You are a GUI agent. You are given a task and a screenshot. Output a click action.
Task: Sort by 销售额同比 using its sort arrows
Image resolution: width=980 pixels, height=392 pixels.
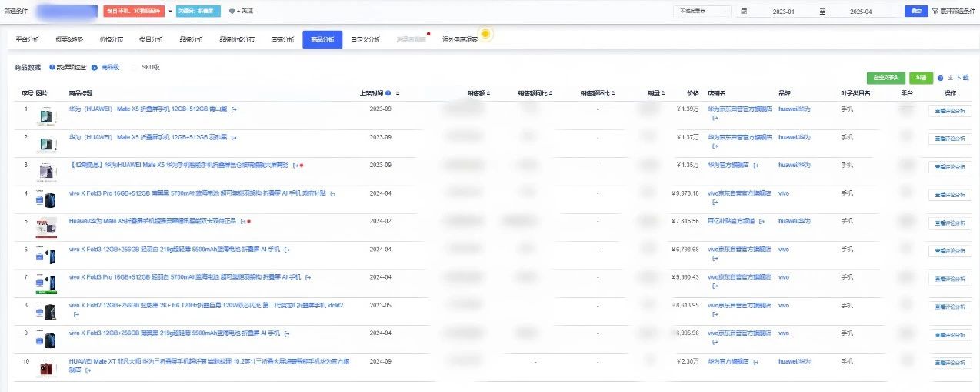pyautogui.click(x=550, y=93)
